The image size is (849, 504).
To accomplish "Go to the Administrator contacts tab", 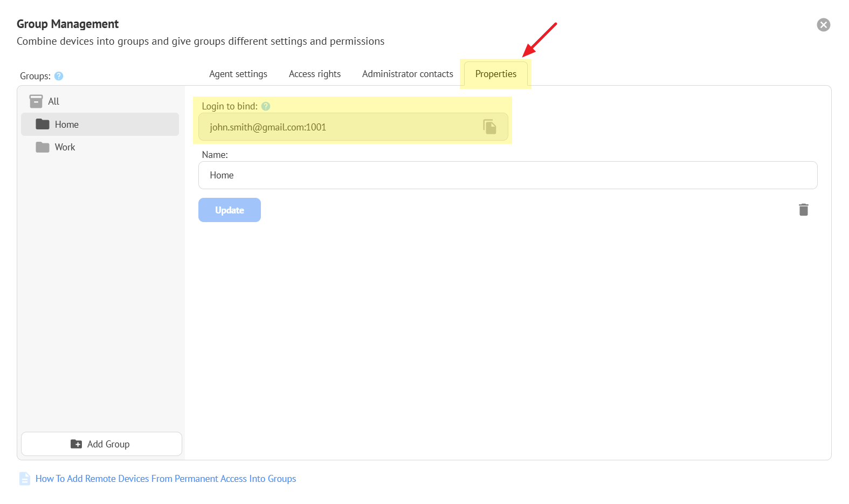I will coord(408,74).
